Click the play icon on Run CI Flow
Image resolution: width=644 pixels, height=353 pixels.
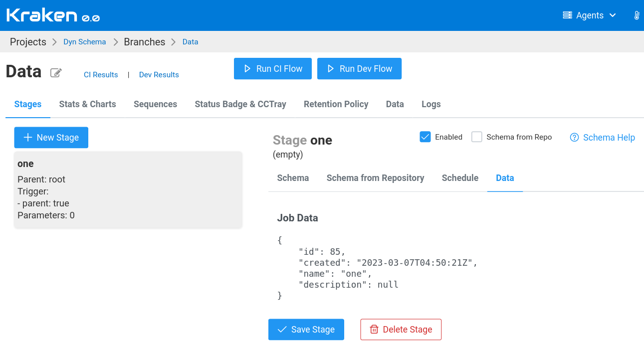[247, 69]
